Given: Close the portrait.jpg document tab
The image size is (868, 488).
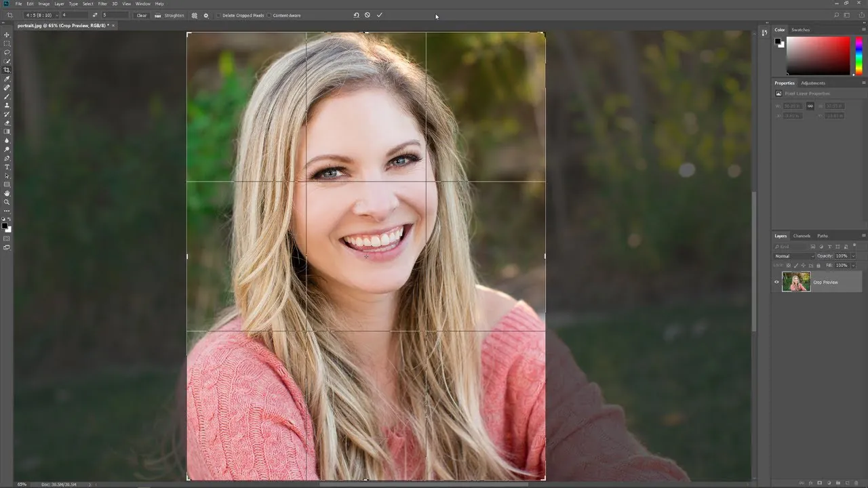Looking at the screenshot, I should click(x=113, y=25).
